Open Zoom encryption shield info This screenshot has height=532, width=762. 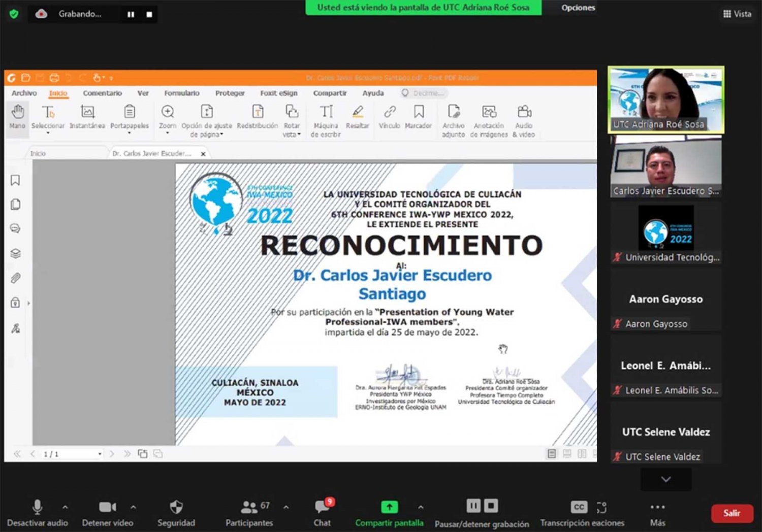(14, 14)
